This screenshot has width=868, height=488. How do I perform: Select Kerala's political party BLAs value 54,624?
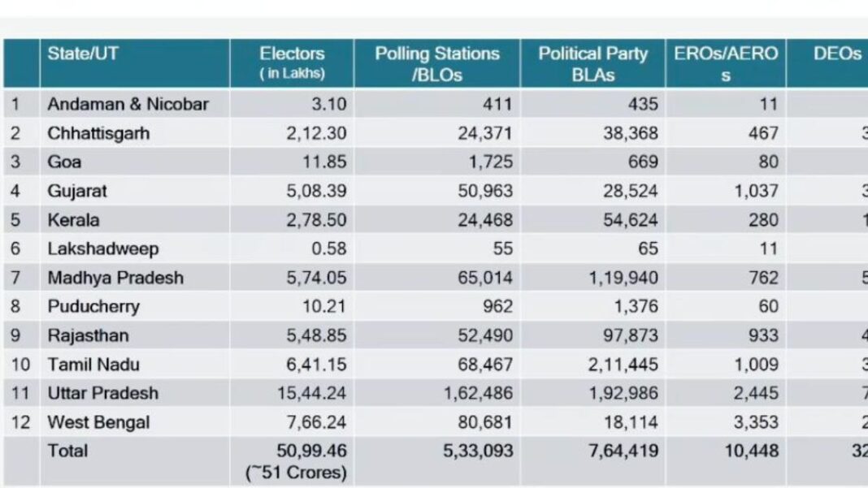coord(631,220)
